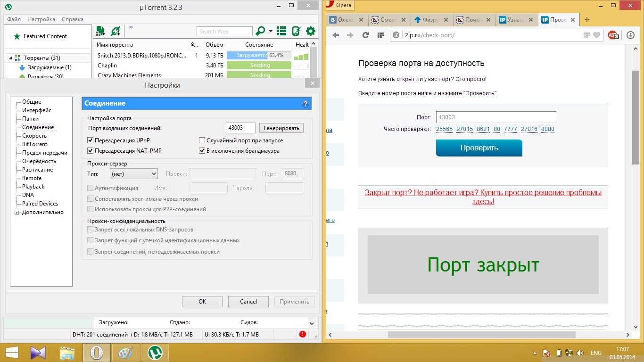Image resolution: width=644 pixels, height=362 pixels.
Task: Expand hidden toolbar buttons chevron
Action: (x=131, y=27)
